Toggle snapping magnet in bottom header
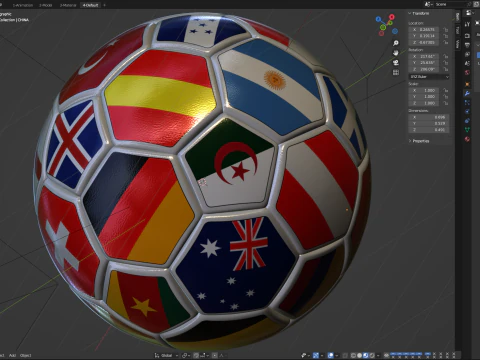The width and height of the screenshot is (480, 360). tap(196, 355)
